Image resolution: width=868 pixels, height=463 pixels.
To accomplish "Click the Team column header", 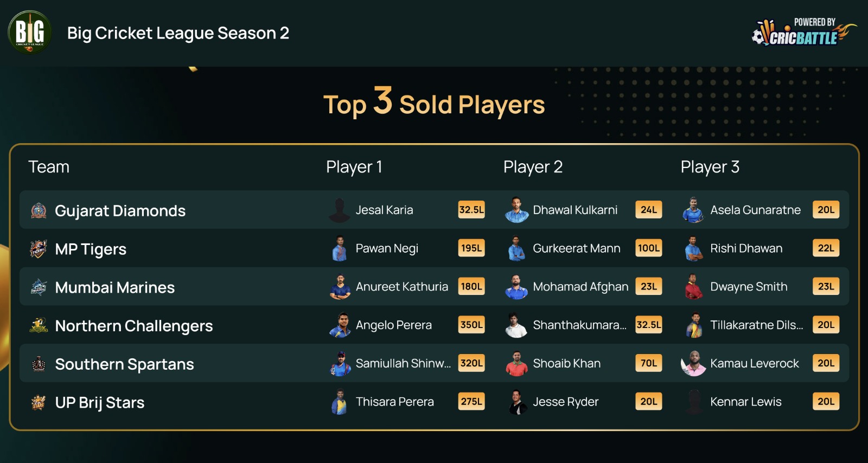I will (49, 166).
